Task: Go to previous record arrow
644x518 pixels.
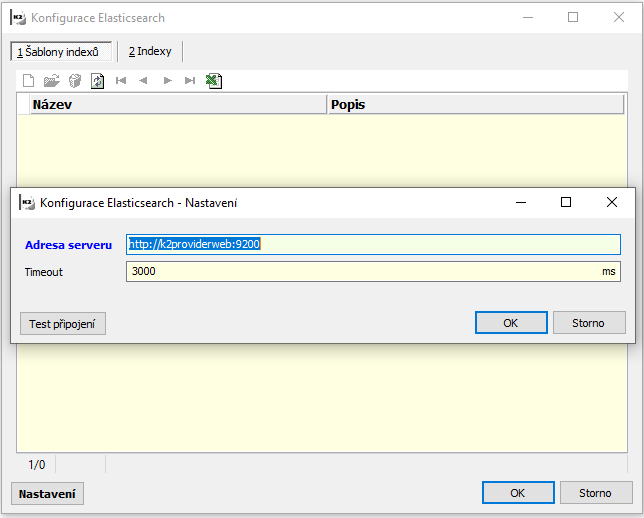Action: [143, 81]
